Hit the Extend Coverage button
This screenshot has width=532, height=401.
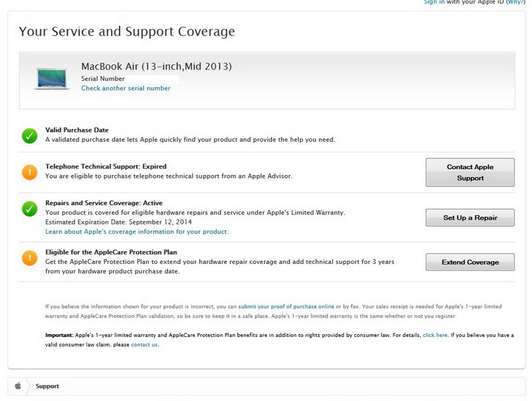tap(470, 262)
